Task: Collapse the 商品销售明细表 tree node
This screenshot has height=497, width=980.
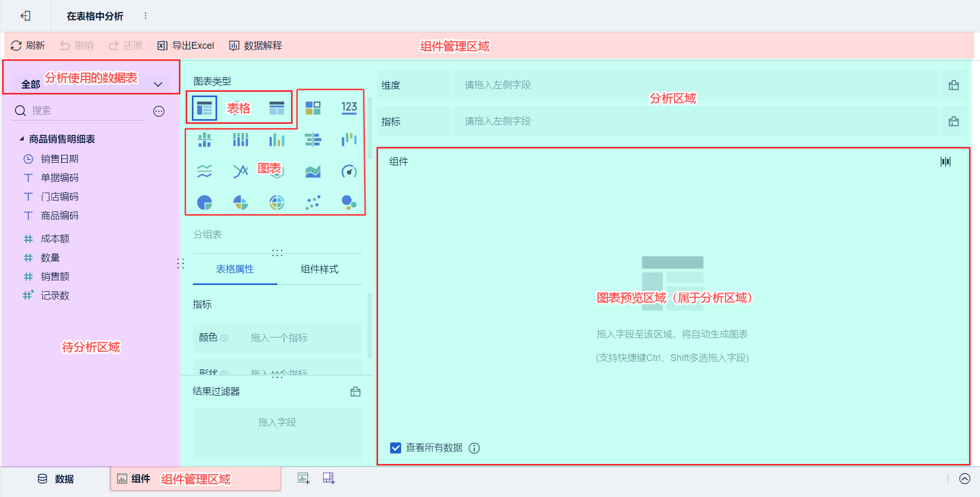Action: click(x=21, y=139)
